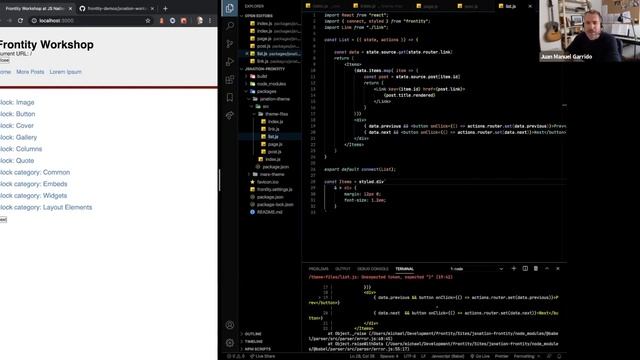
Task: Open the terminal selector dropdown labeled node
Action: 477,269
